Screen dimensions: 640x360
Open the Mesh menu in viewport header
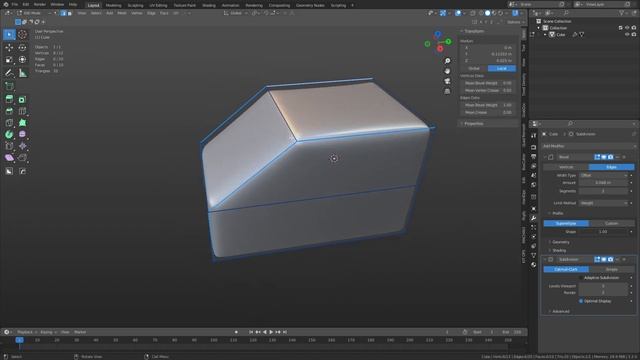coord(122,13)
